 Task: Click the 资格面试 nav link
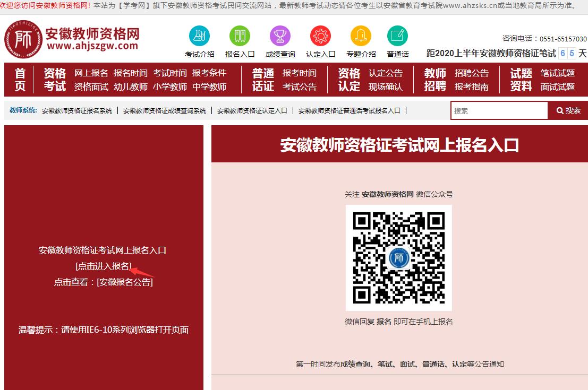coord(91,86)
